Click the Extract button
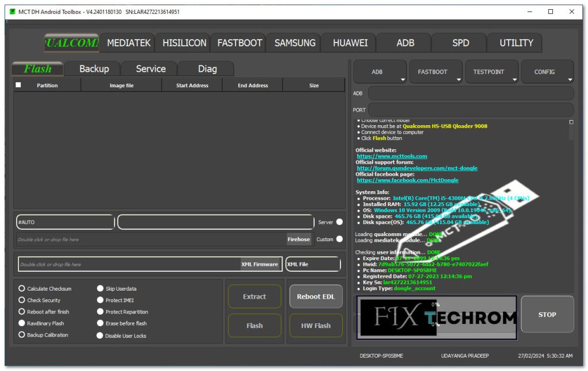The image size is (588, 371). [x=254, y=297]
